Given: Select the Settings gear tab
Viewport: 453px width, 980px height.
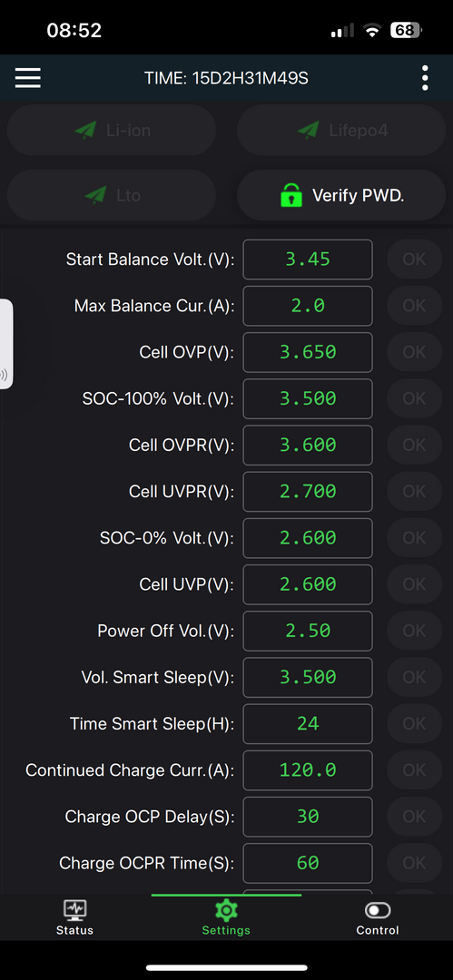Looking at the screenshot, I should pyautogui.click(x=226, y=917).
